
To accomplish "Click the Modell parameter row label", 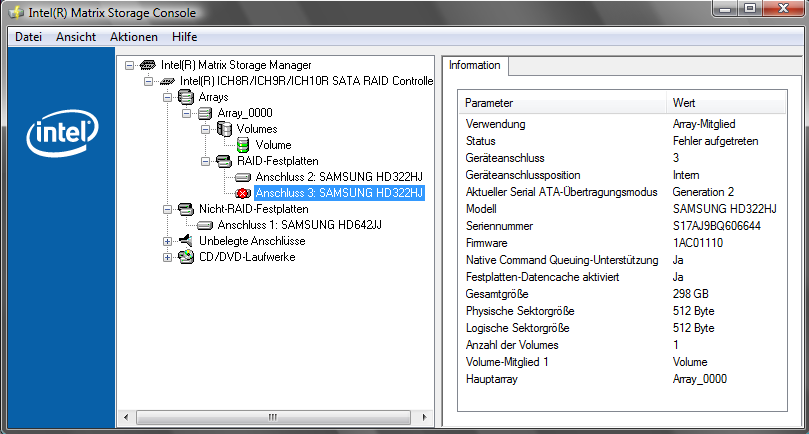I will (x=481, y=209).
